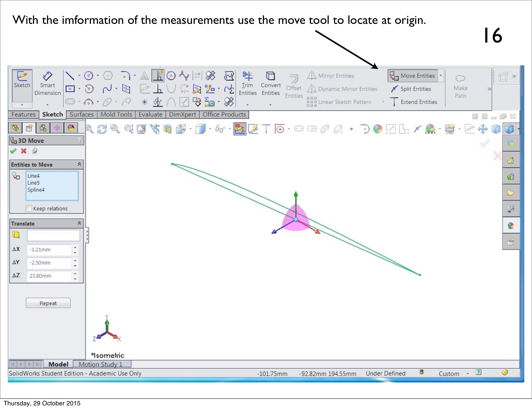Click the Move Entities button
Image resolution: width=532 pixels, height=409 pixels.
(413, 76)
